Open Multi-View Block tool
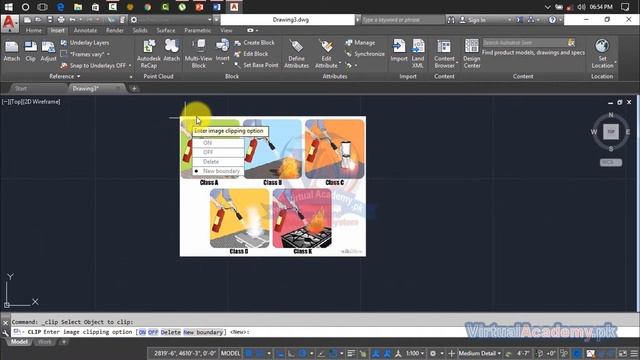Screen dimensions: 640x360 (x=199, y=54)
